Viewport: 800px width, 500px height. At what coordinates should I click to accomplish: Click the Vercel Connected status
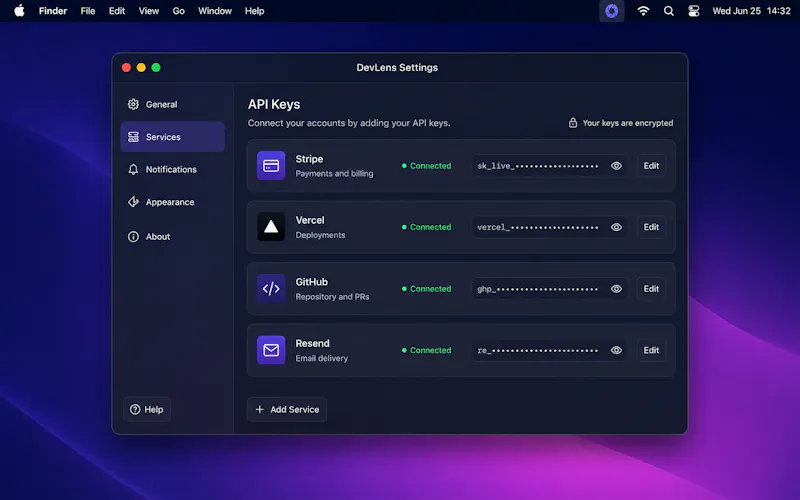pos(427,227)
